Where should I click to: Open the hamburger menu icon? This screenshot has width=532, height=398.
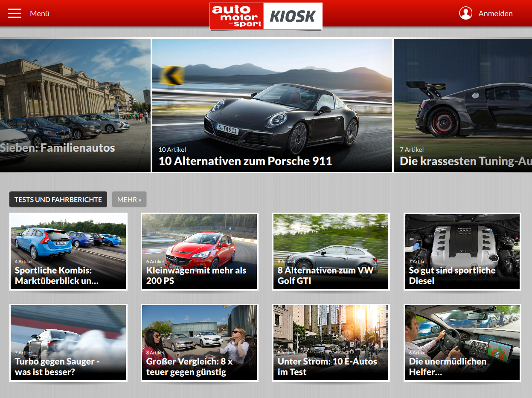pos(15,13)
